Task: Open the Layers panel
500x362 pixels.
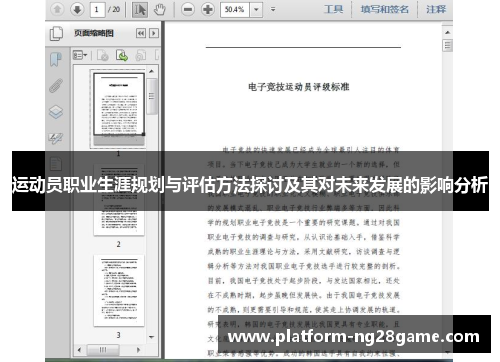Action: (56, 112)
